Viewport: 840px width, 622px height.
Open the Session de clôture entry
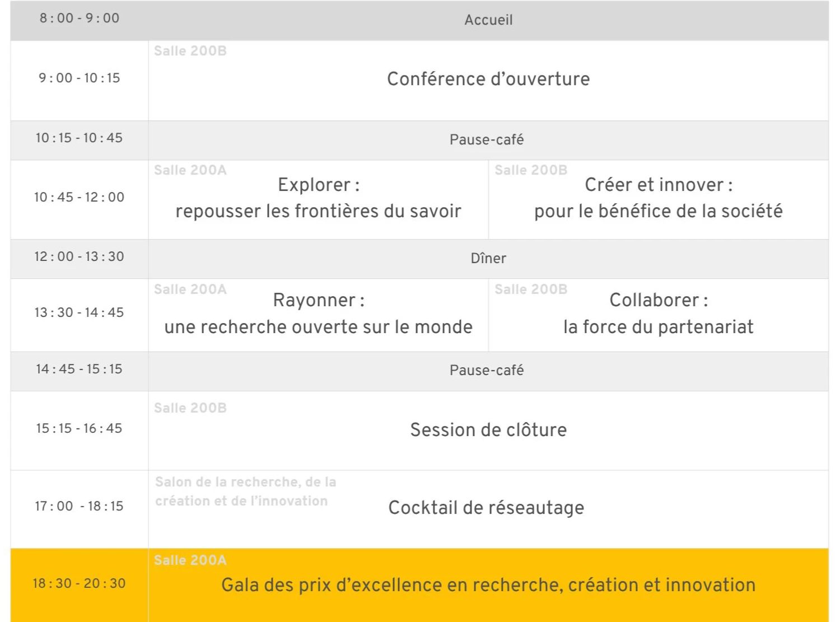pyautogui.click(x=488, y=430)
